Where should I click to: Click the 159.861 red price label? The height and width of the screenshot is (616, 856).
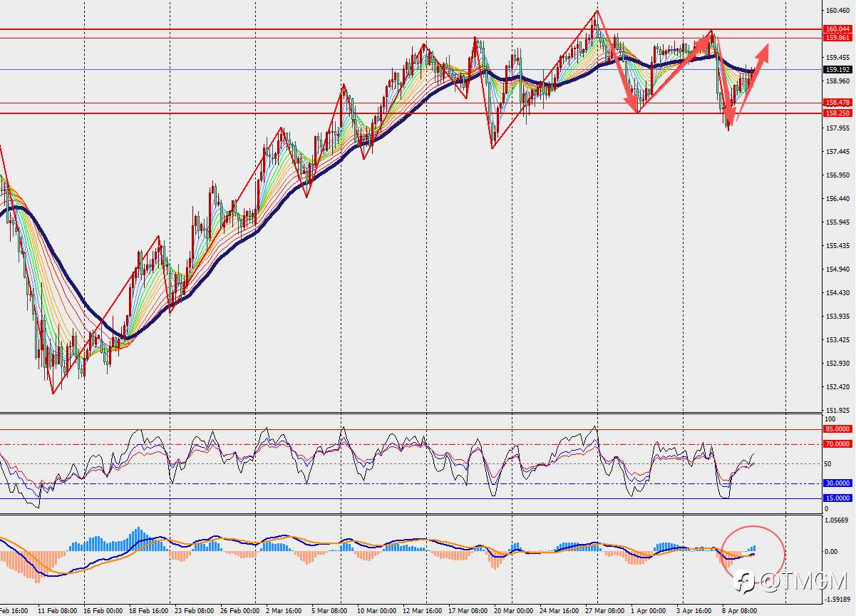[x=837, y=38]
